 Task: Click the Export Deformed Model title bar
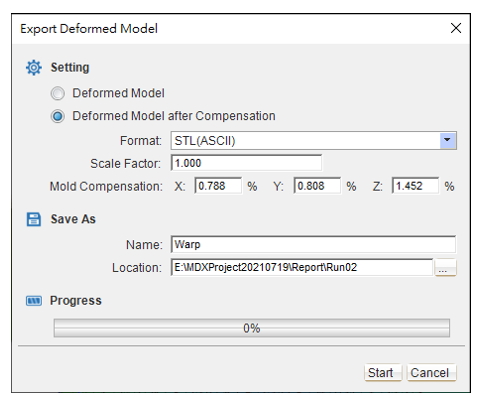click(x=241, y=29)
